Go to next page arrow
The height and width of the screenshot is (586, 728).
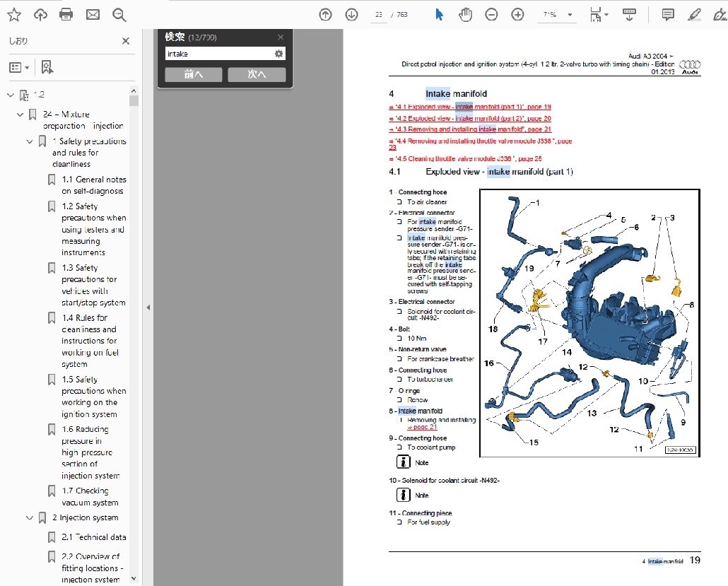[351, 15]
